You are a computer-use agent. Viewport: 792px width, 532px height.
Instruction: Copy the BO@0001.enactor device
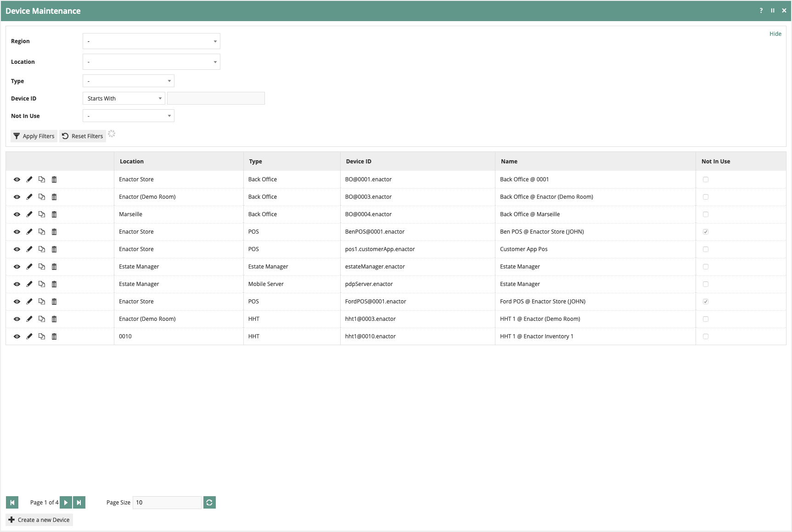click(42, 179)
